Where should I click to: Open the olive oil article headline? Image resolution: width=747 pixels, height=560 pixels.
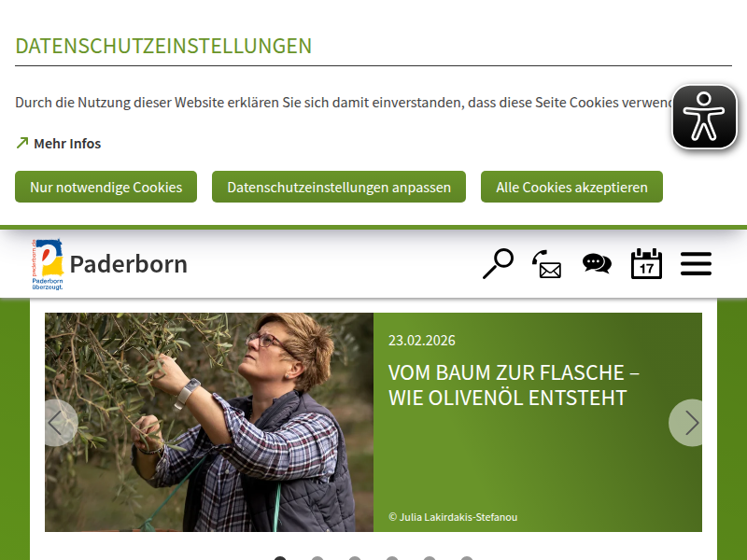click(x=514, y=385)
